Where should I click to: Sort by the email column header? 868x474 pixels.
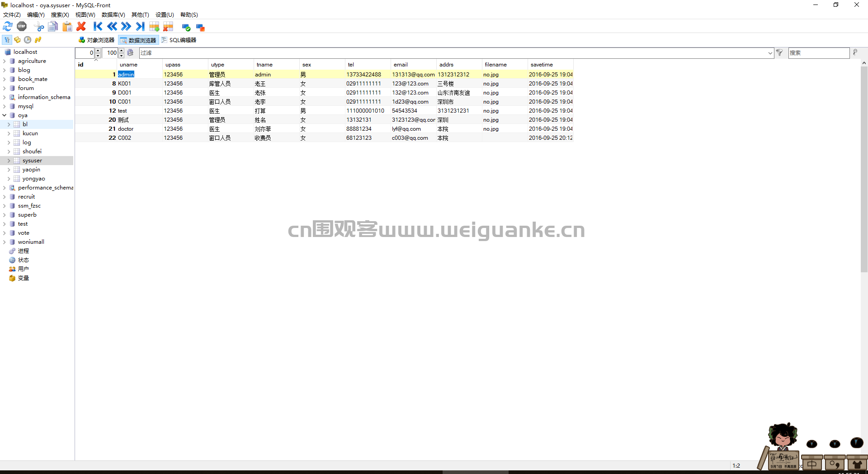(x=414, y=65)
